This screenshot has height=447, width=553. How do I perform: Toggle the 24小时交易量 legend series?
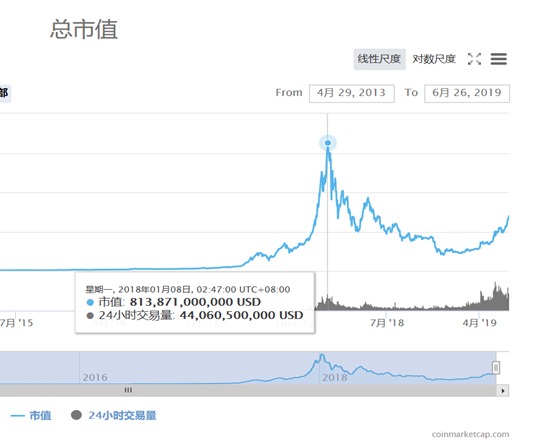[114, 416]
